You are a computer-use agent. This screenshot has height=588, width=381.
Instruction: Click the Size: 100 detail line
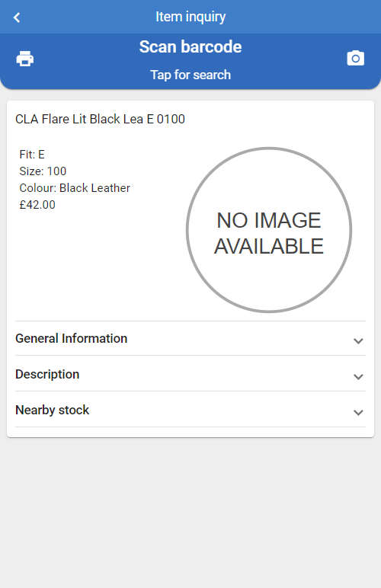click(x=43, y=171)
